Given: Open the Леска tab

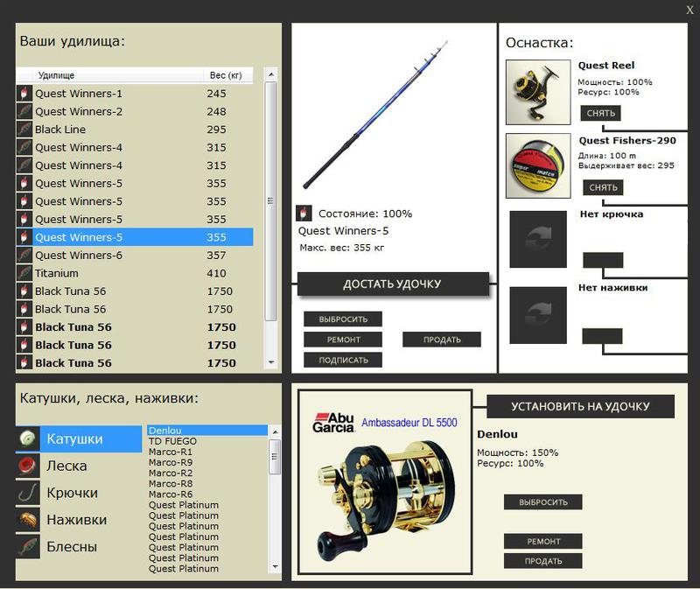Looking at the screenshot, I should [79, 466].
